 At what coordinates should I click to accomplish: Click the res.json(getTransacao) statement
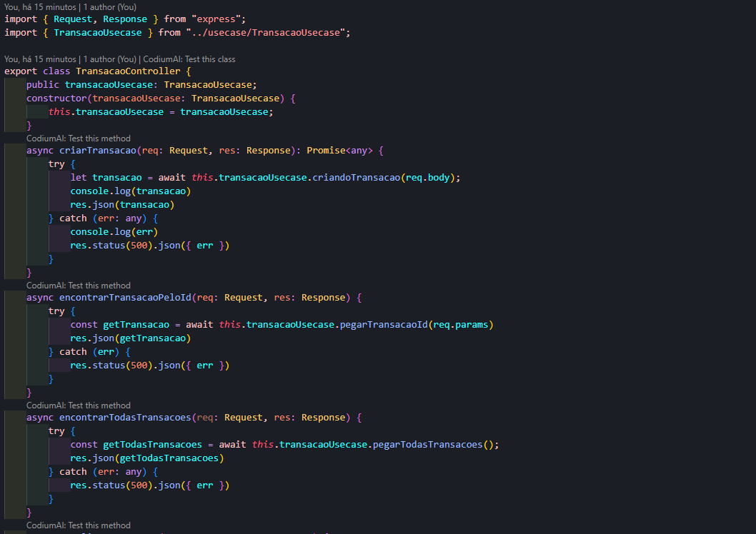click(131, 338)
